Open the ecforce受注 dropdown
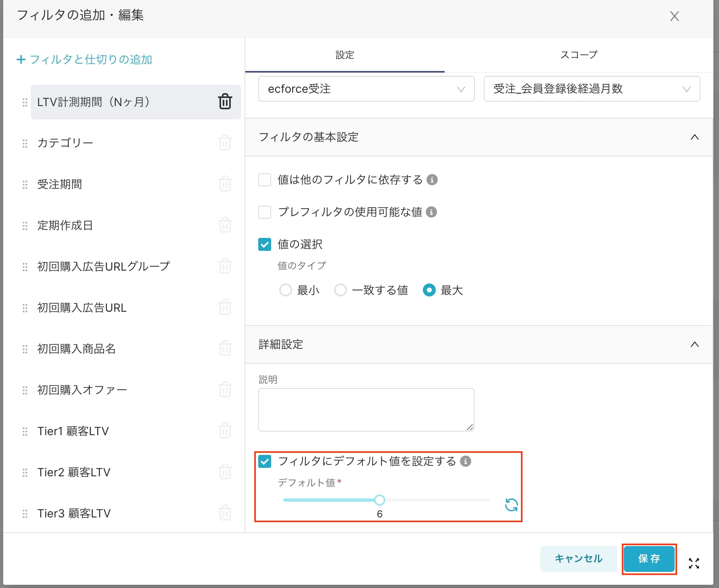 click(x=366, y=89)
